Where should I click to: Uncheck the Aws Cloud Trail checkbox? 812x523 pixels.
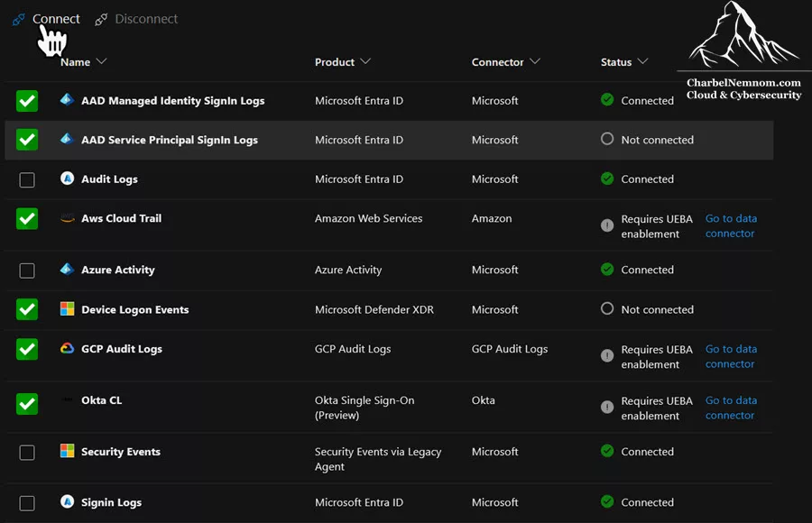(27, 218)
